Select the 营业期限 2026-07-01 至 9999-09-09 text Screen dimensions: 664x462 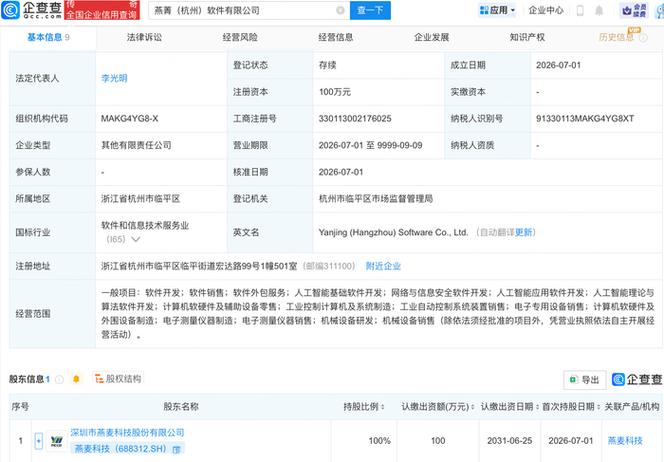coord(371,145)
